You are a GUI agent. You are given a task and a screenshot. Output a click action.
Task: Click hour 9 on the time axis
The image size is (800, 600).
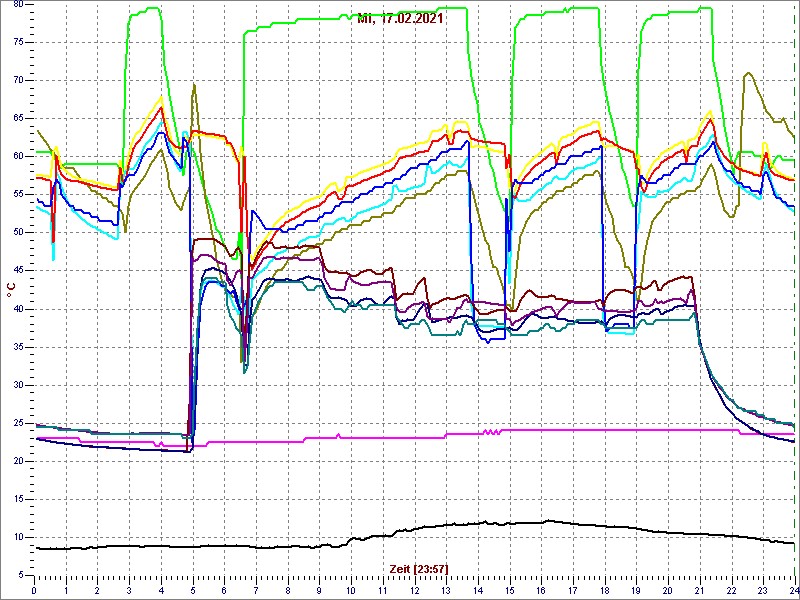319,590
